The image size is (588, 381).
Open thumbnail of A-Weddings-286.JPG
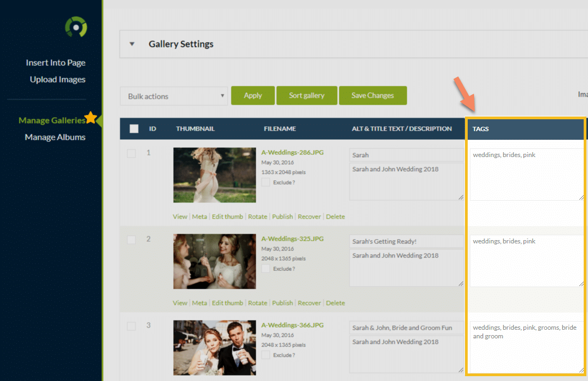(x=215, y=175)
